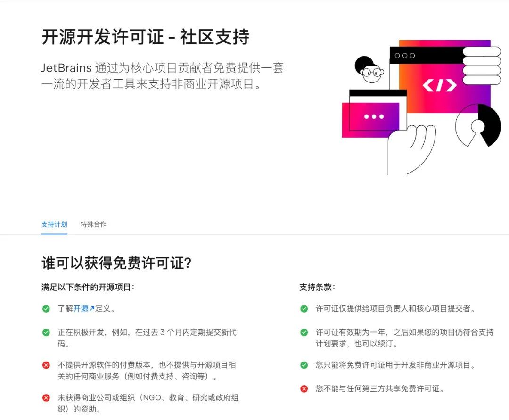Select the text 满足以下条件的开源项目:

pyautogui.click(x=88, y=287)
